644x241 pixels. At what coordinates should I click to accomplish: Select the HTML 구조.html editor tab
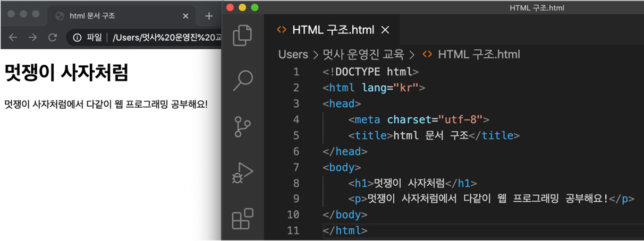click(331, 30)
